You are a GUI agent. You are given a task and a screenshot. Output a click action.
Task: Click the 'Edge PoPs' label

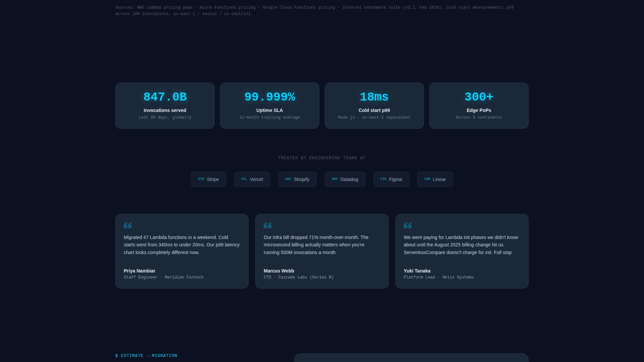click(479, 110)
